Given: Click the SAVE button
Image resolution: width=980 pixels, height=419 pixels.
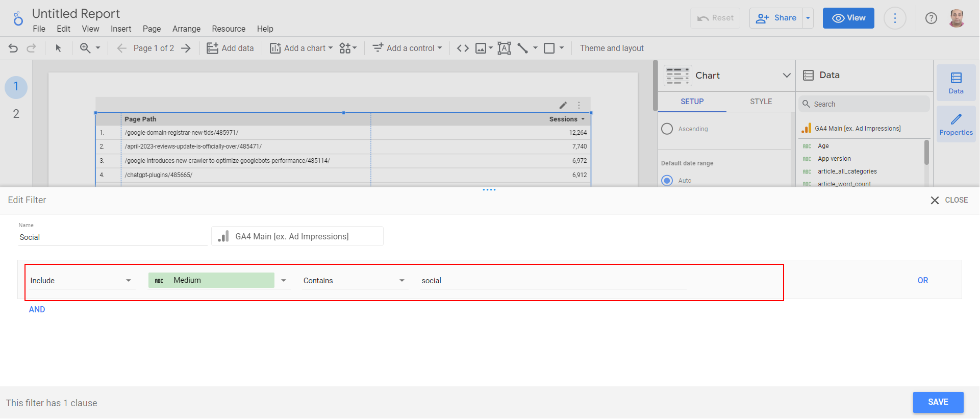Looking at the screenshot, I should pos(938,402).
